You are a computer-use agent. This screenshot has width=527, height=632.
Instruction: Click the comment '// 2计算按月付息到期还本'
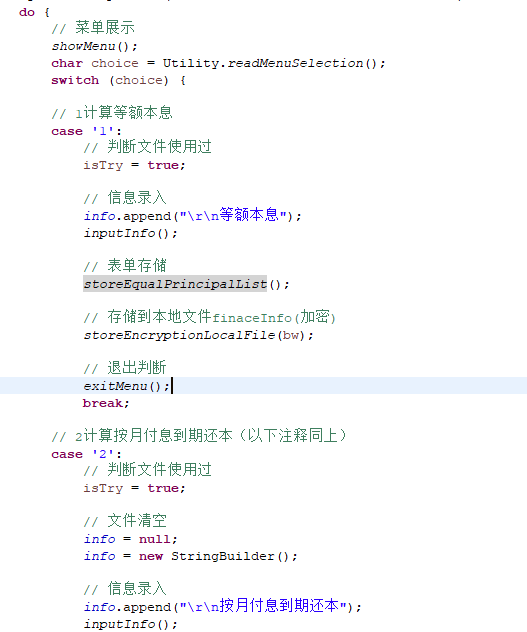(199, 436)
